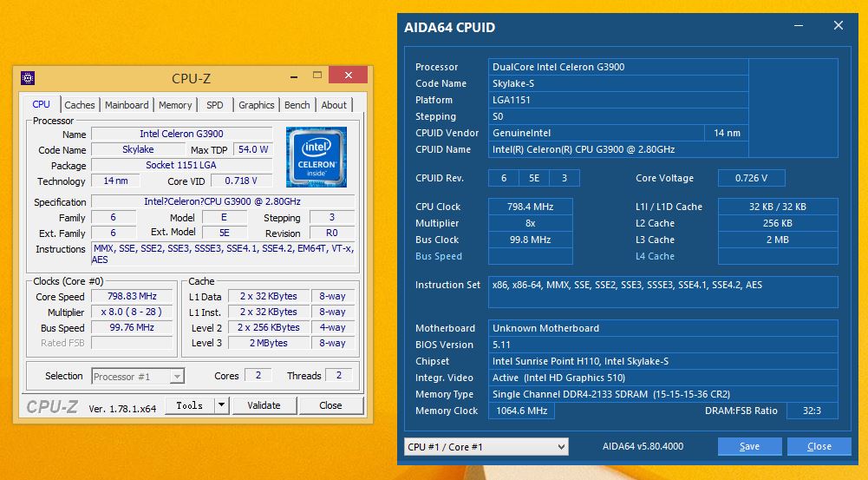This screenshot has height=480, width=868.
Task: Switch to the Bench tab
Action: (297, 105)
